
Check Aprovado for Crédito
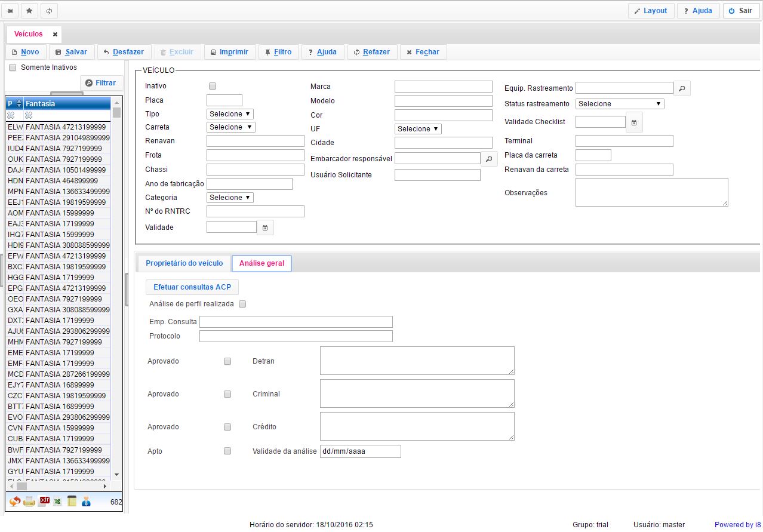coord(227,427)
